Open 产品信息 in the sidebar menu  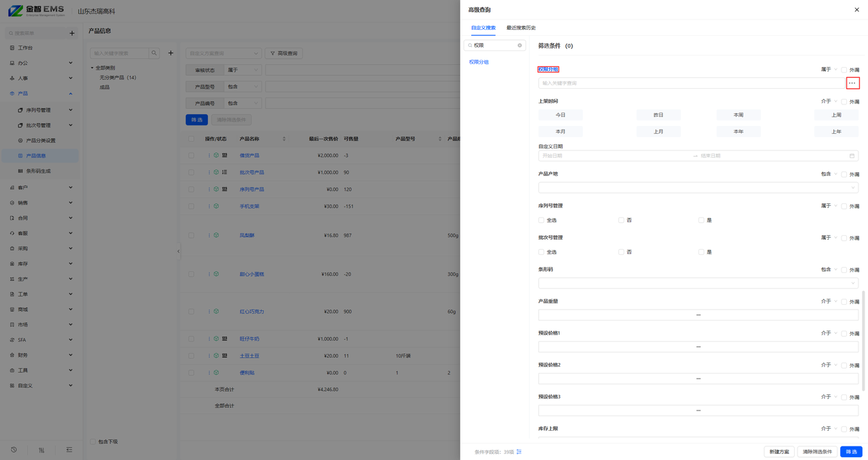click(39, 156)
